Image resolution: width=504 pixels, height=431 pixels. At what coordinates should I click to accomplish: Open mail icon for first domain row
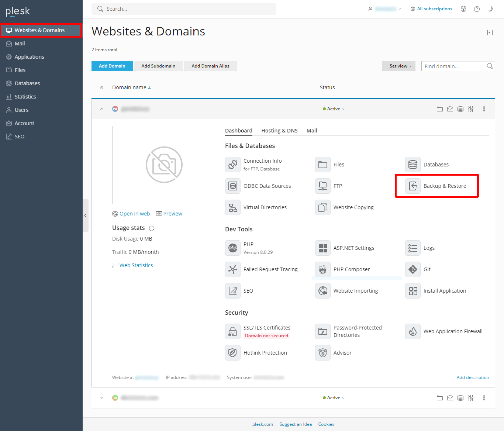tap(450, 109)
